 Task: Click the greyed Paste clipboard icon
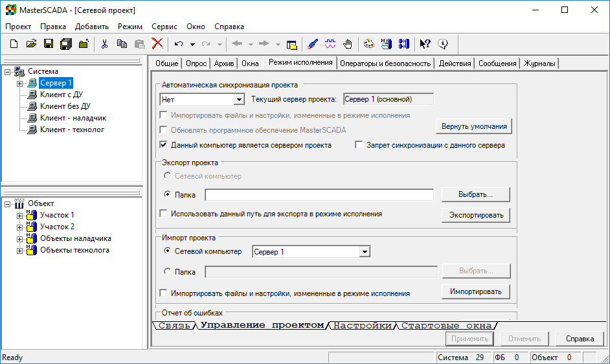[139, 44]
